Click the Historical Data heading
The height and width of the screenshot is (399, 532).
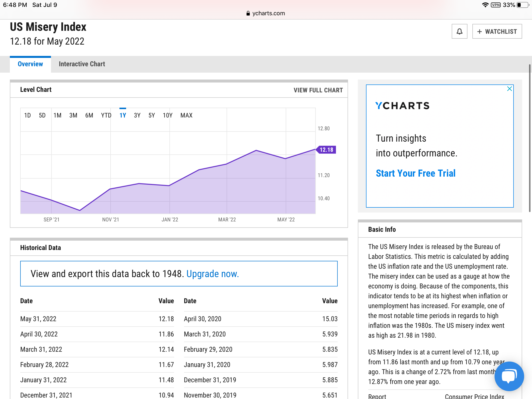tap(41, 248)
